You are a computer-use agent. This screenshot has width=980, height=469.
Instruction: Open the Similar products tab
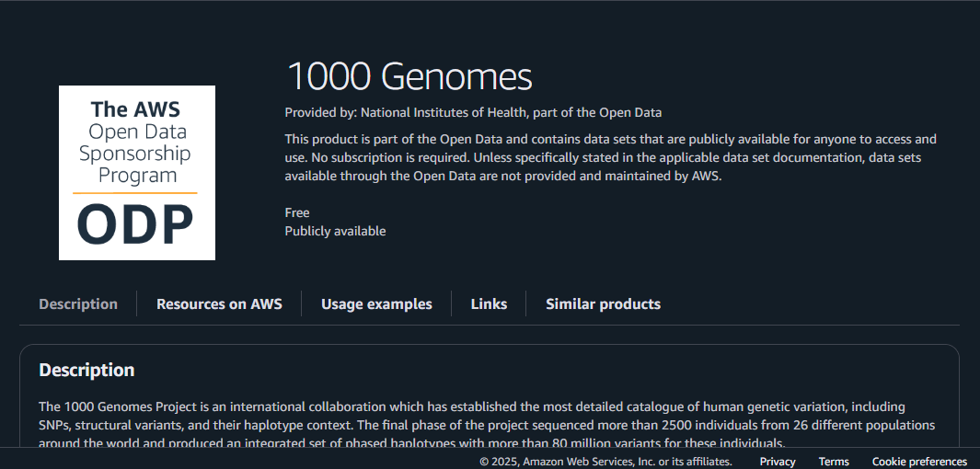[x=603, y=304]
